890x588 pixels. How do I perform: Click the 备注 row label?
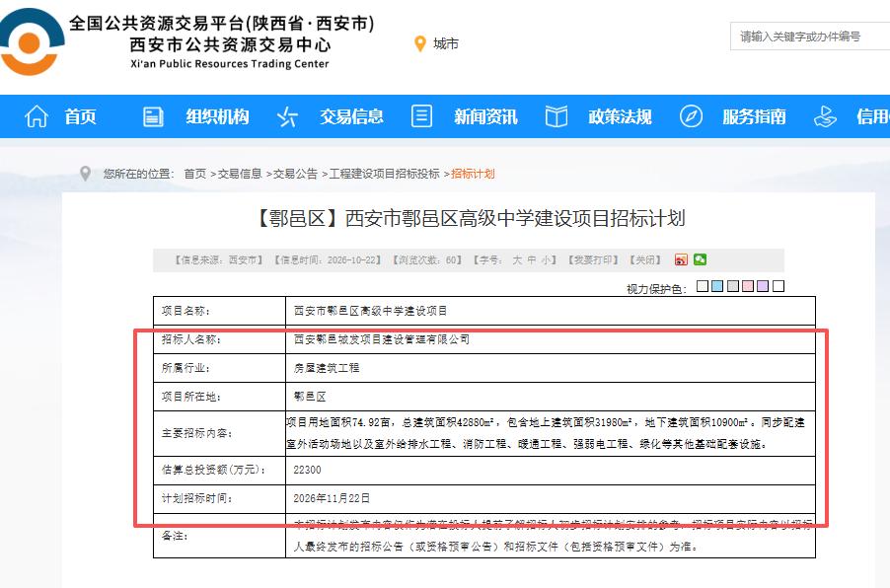click(x=175, y=535)
